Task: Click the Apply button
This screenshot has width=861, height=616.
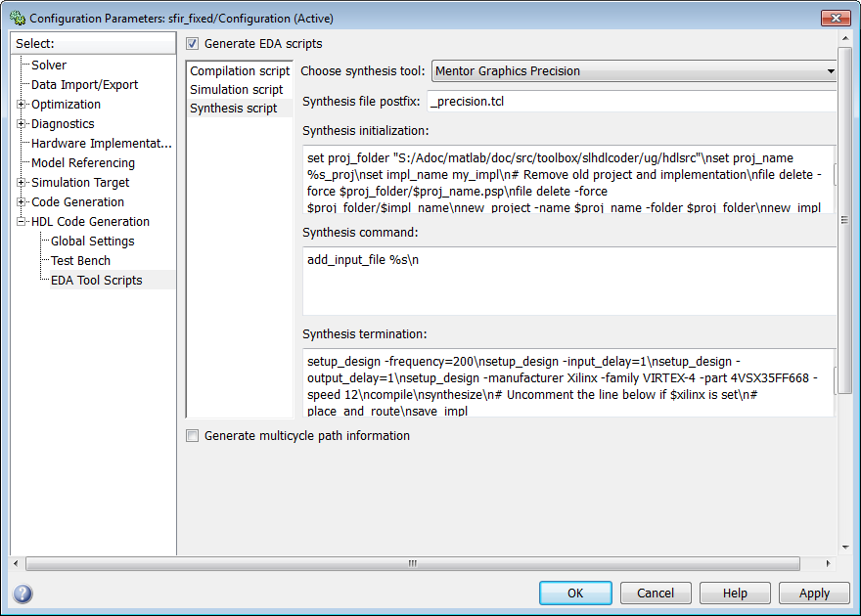Action: tap(814, 593)
